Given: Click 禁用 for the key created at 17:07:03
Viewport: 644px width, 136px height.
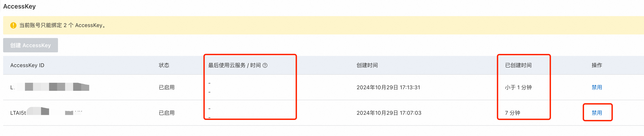Looking at the screenshot, I should pyautogui.click(x=597, y=113).
